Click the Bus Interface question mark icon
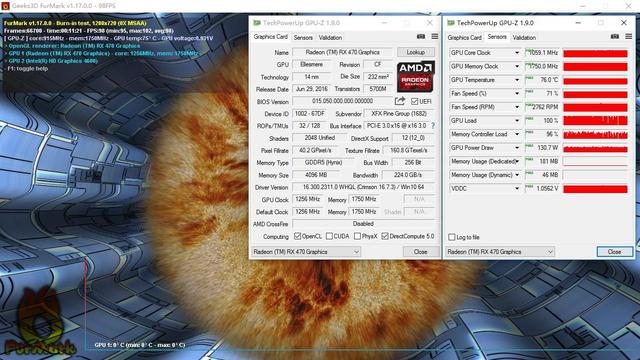The width and height of the screenshot is (640, 360). coord(433,126)
